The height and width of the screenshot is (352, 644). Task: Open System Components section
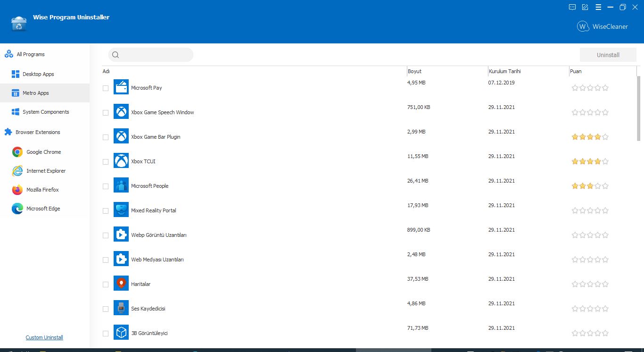tap(45, 112)
